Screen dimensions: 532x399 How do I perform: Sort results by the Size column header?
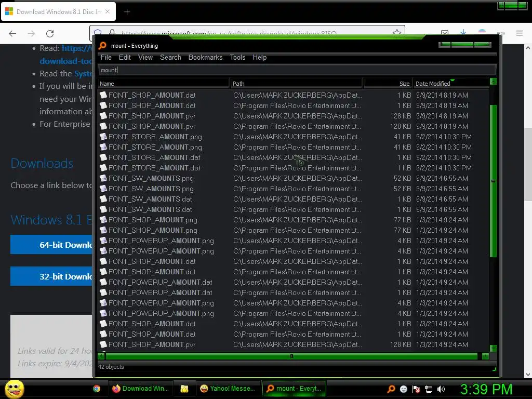point(388,84)
